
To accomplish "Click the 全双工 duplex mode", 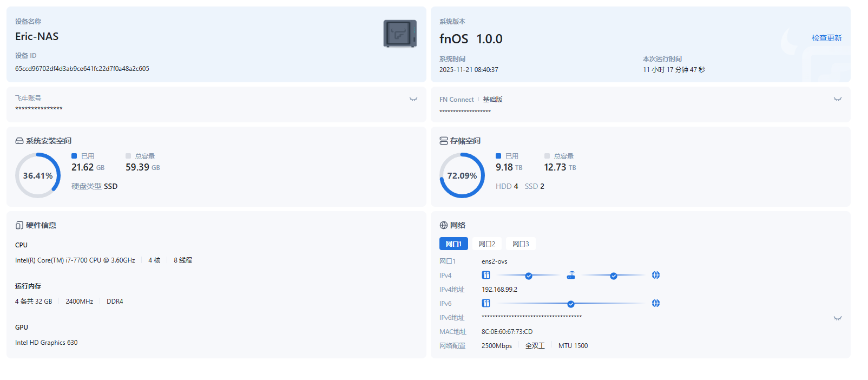I will click(535, 346).
